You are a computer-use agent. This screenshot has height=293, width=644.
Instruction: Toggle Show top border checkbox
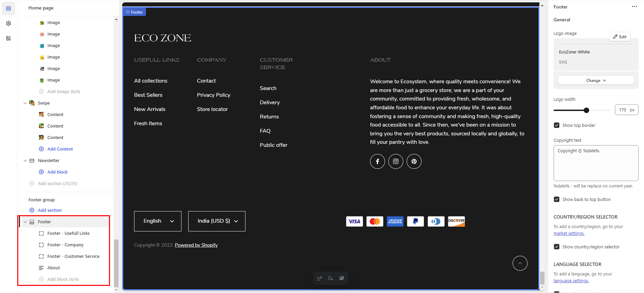557,125
